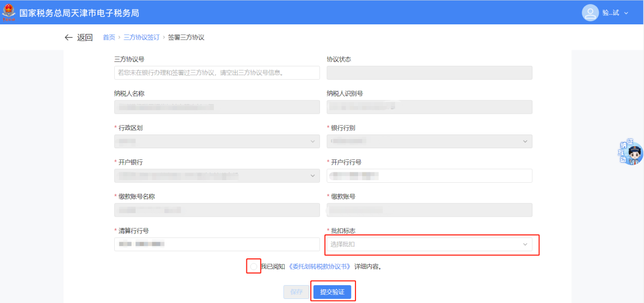The height and width of the screenshot is (303, 644).
Task: Click the 国家税务总局天津市电子税务局 title
Action: point(79,13)
